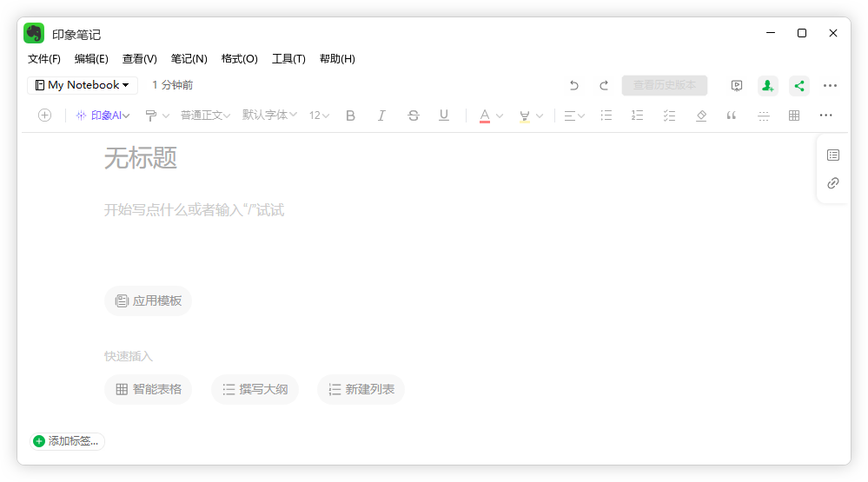The width and height of the screenshot is (868, 482).
Task: Open the 编辑(E) menu
Action: (x=91, y=59)
